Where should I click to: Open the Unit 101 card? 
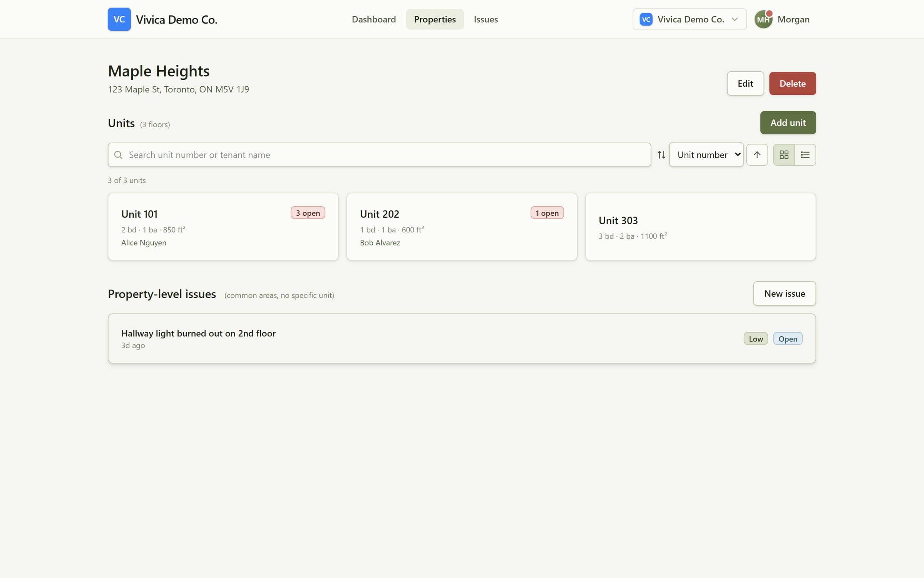223,227
